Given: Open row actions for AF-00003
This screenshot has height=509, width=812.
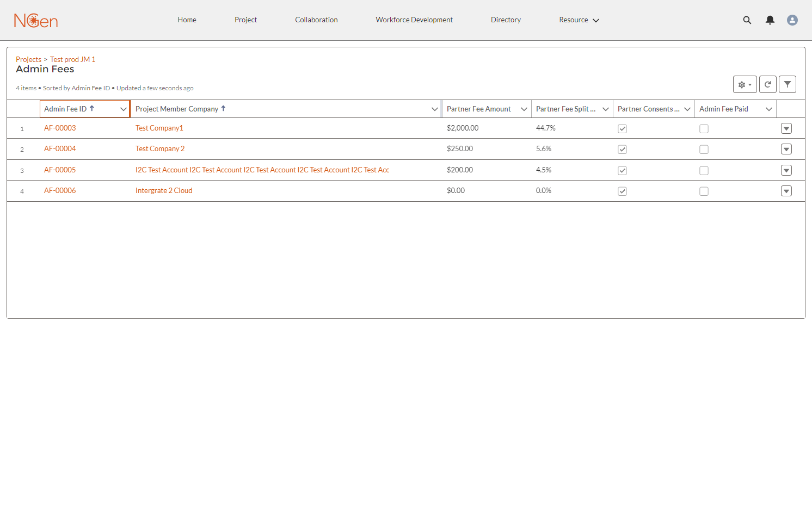Looking at the screenshot, I should 786,128.
